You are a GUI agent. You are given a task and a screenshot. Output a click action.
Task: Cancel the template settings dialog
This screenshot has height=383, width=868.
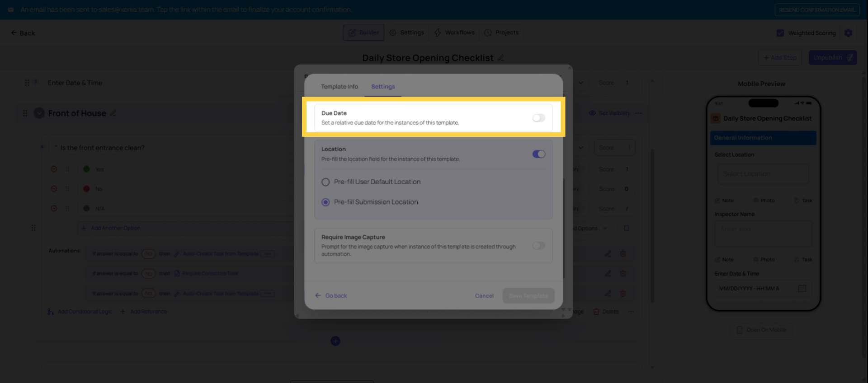tap(484, 296)
